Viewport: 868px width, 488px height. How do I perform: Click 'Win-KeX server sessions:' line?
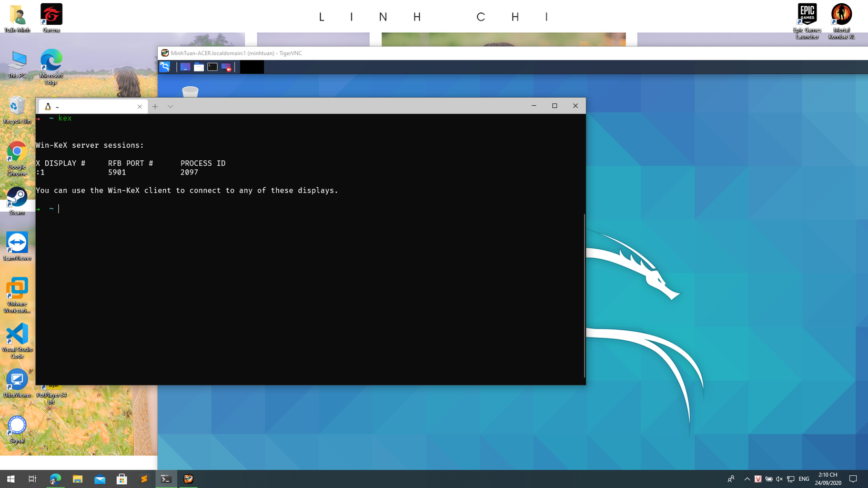click(90, 145)
